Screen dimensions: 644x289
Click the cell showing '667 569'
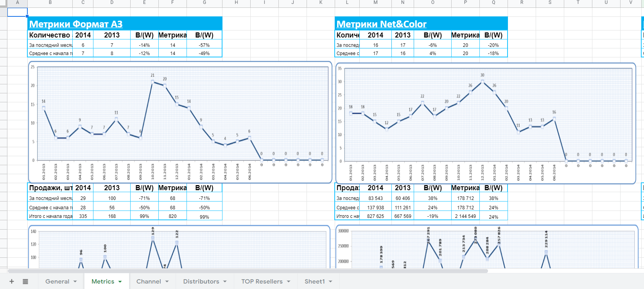[x=403, y=216]
